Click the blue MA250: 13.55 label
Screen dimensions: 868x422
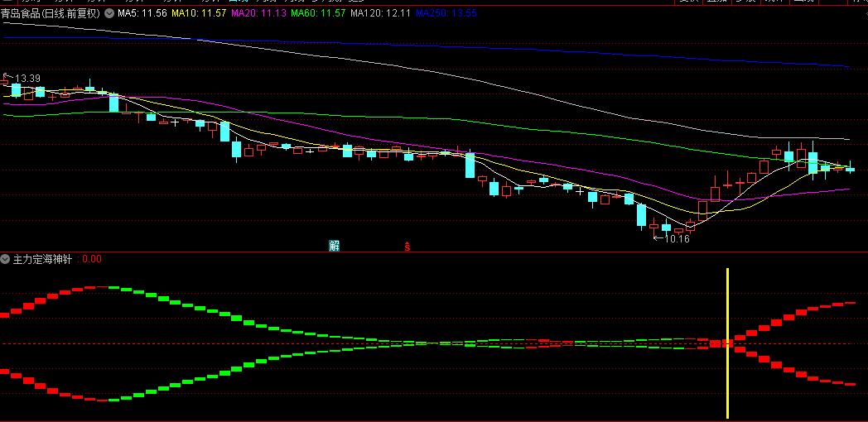pyautogui.click(x=446, y=13)
